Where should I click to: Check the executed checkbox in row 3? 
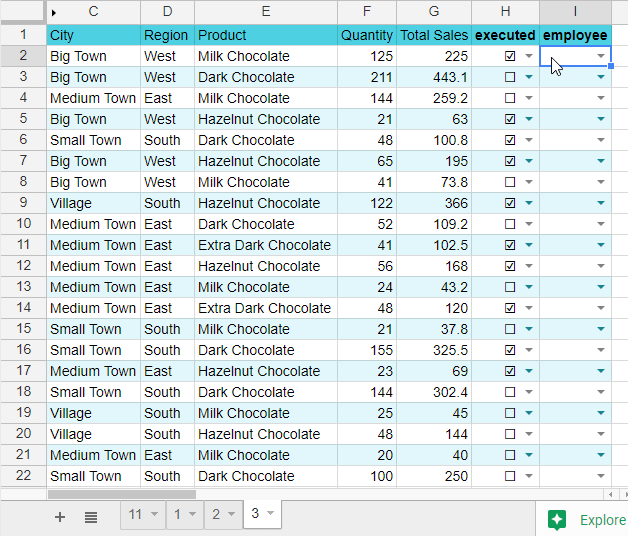[510, 78]
